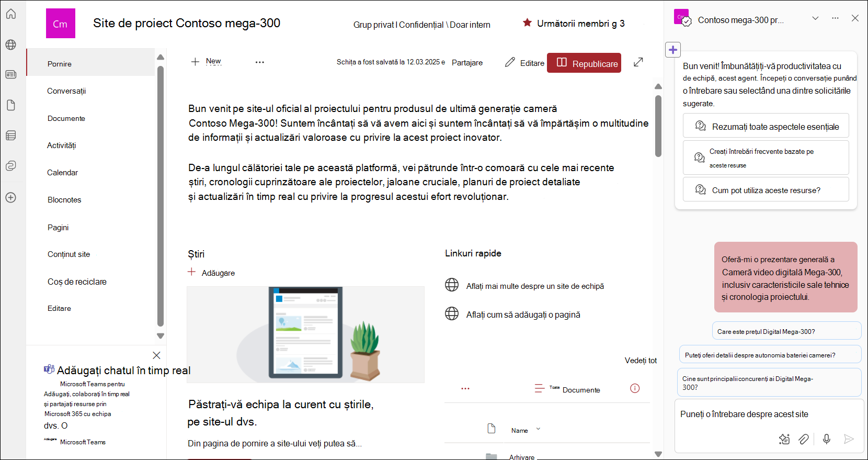Click the globe icon for site de echipă link
Image resolution: width=868 pixels, height=460 pixels.
(452, 285)
